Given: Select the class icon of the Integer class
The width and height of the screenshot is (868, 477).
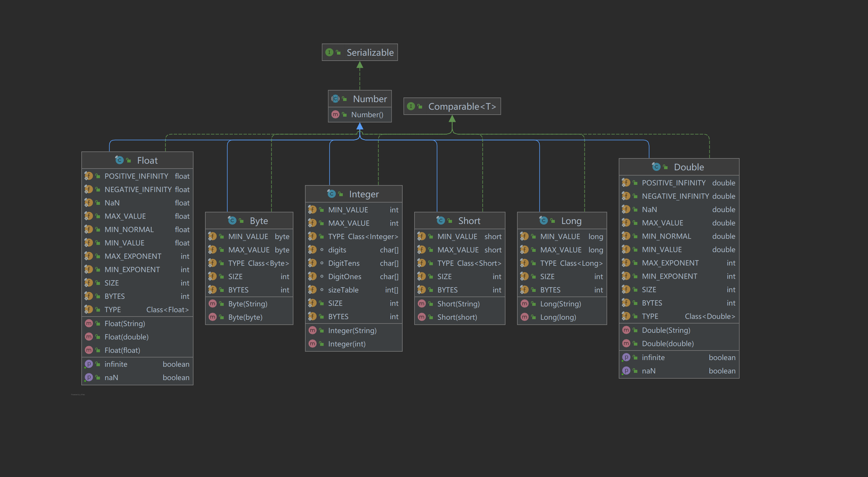Looking at the screenshot, I should coord(331,194).
